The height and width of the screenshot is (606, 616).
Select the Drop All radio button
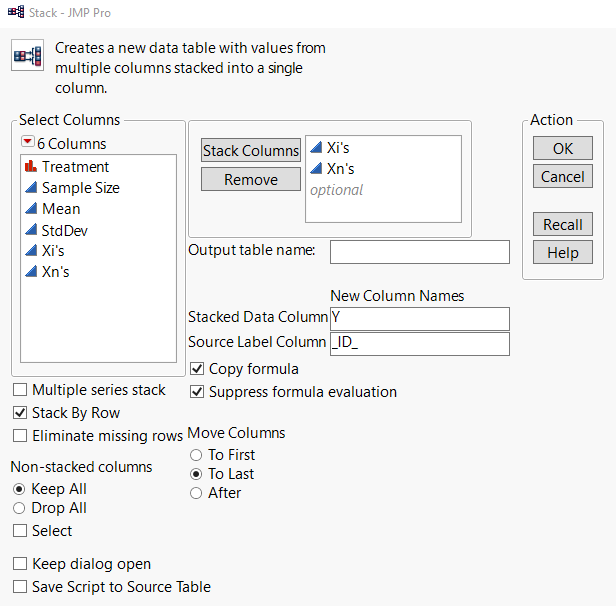tap(20, 508)
